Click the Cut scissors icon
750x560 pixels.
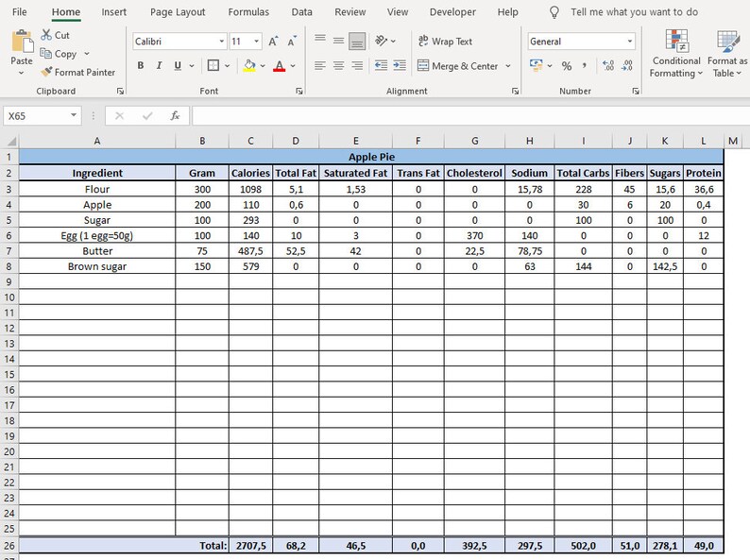point(46,35)
